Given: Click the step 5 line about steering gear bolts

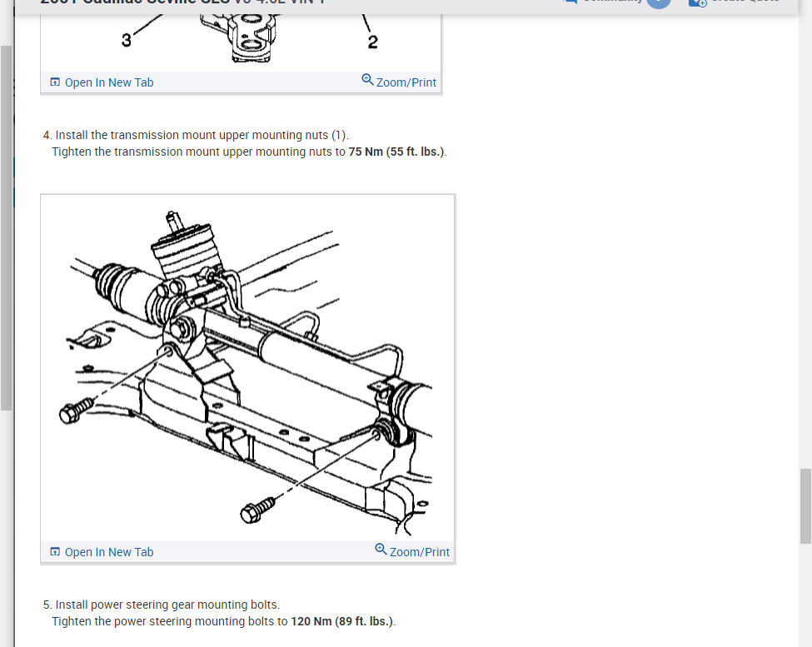Looking at the screenshot, I should tap(162, 605).
